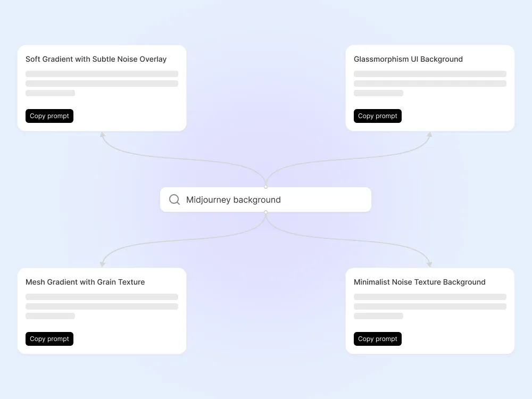Click the first placeholder line on Soft Gradient card
The height and width of the screenshot is (399, 532).
[x=102, y=73]
